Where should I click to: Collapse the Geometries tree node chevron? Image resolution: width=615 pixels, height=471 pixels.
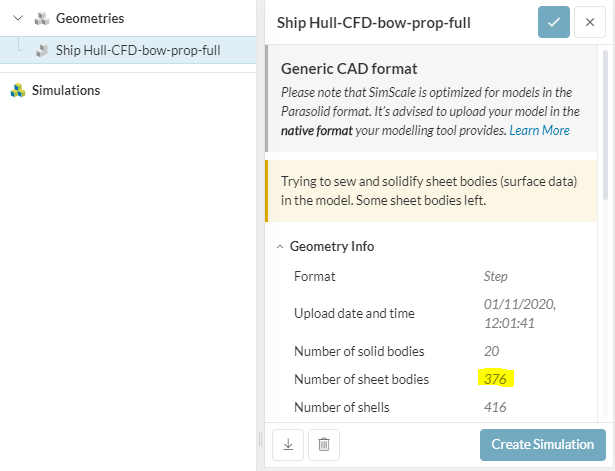click(x=16, y=18)
